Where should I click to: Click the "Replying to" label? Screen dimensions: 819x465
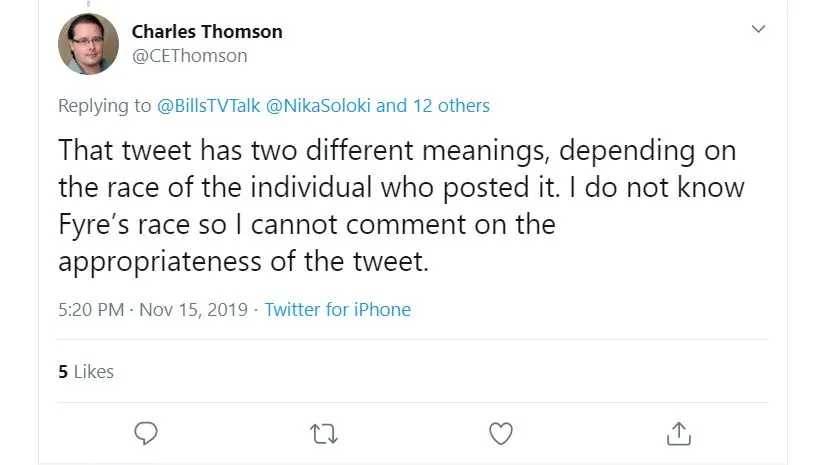(x=104, y=105)
